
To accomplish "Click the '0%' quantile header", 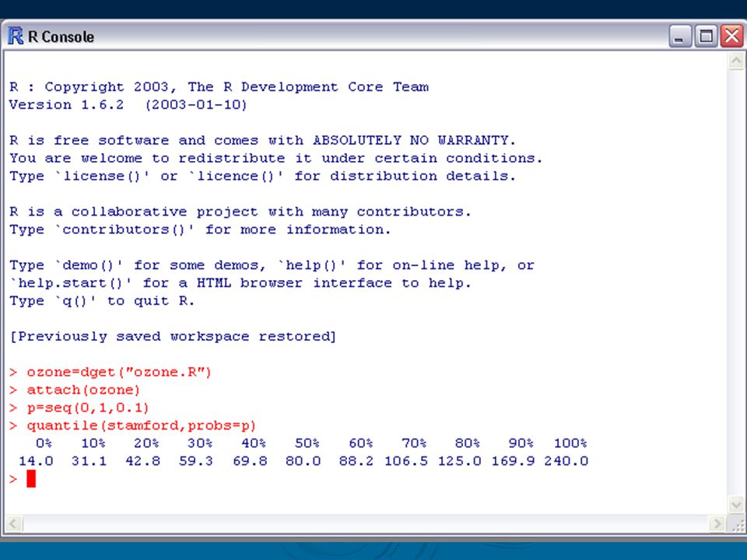I will (44, 443).
